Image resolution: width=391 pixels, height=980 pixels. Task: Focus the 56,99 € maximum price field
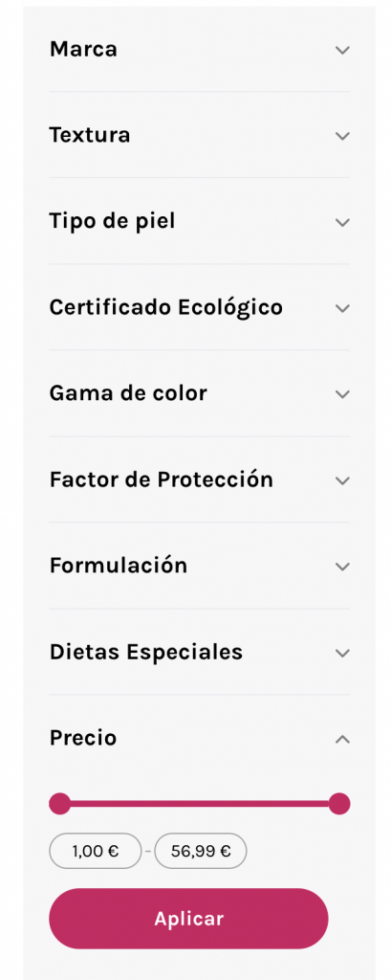tap(201, 851)
